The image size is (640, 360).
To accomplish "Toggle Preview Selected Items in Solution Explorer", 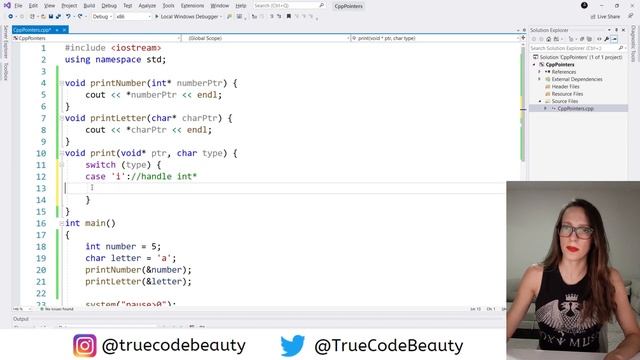I will tap(614, 39).
